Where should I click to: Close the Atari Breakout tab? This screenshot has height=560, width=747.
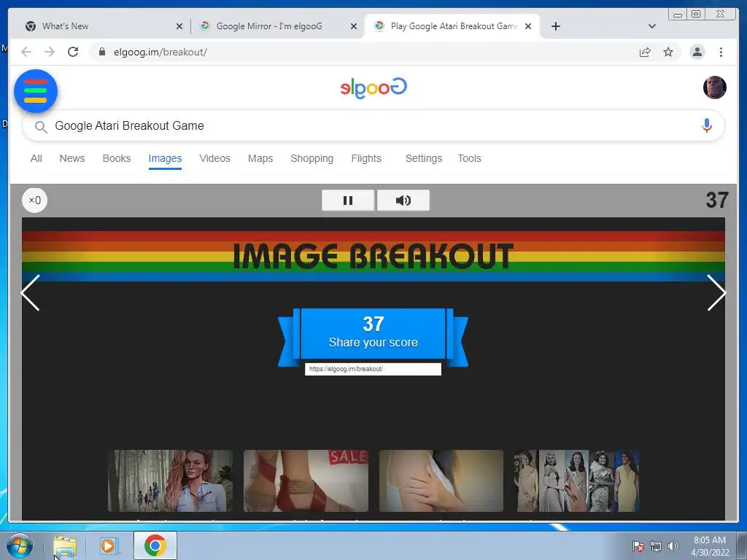pos(528,27)
